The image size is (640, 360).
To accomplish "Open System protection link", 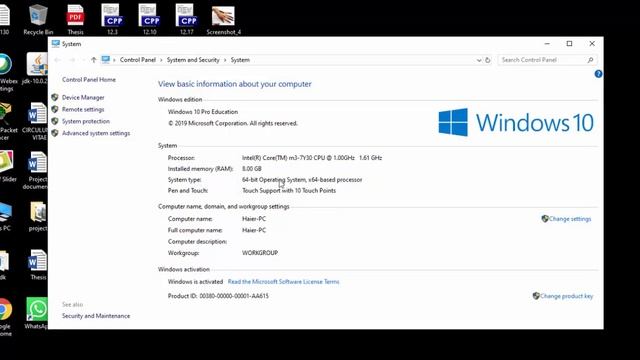I will [x=86, y=121].
